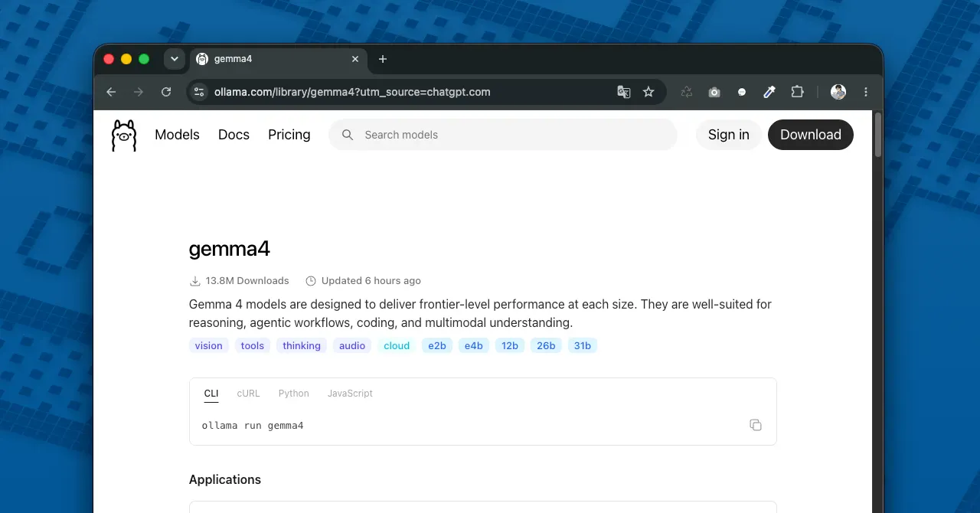Viewport: 980px width, 513px height.
Task: Bookmark this page with the star
Action: pyautogui.click(x=648, y=92)
